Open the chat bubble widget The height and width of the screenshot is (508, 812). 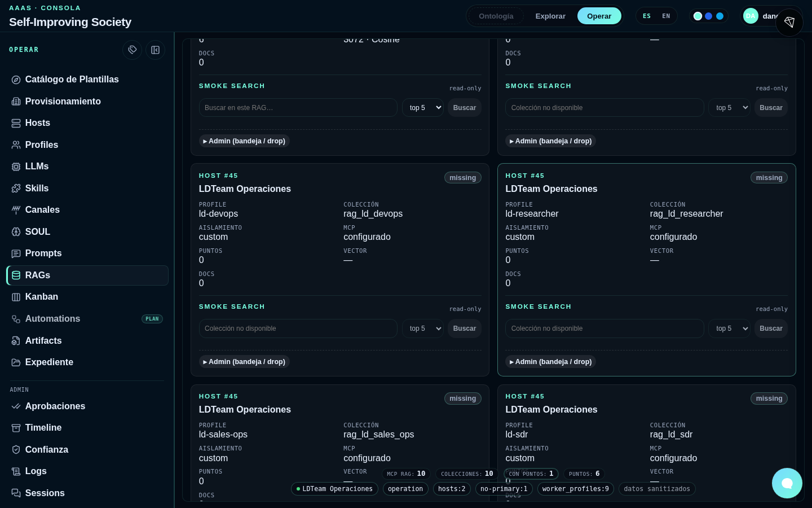pyautogui.click(x=787, y=483)
